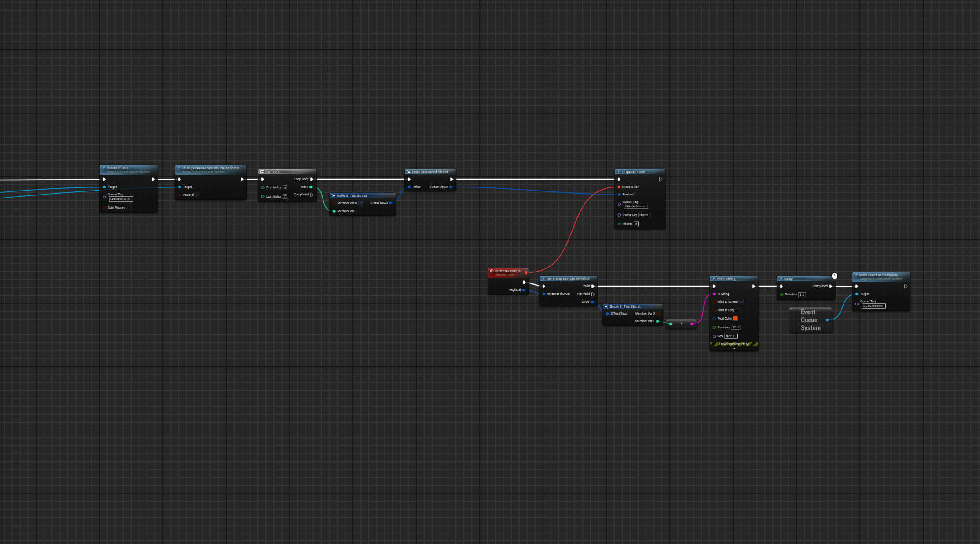
Task: Click Enqueue Event's blue Payload input pin
Action: click(619, 195)
